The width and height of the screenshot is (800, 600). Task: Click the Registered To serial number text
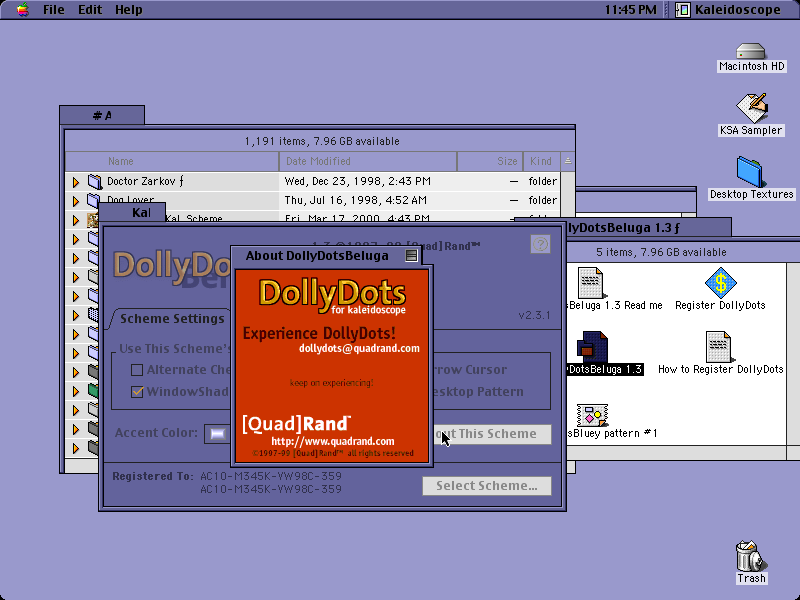coord(270,483)
